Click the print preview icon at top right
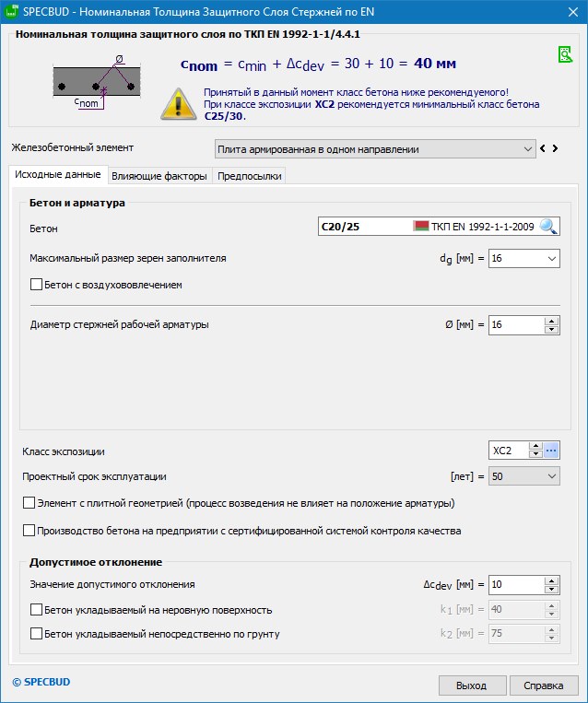 pos(565,55)
